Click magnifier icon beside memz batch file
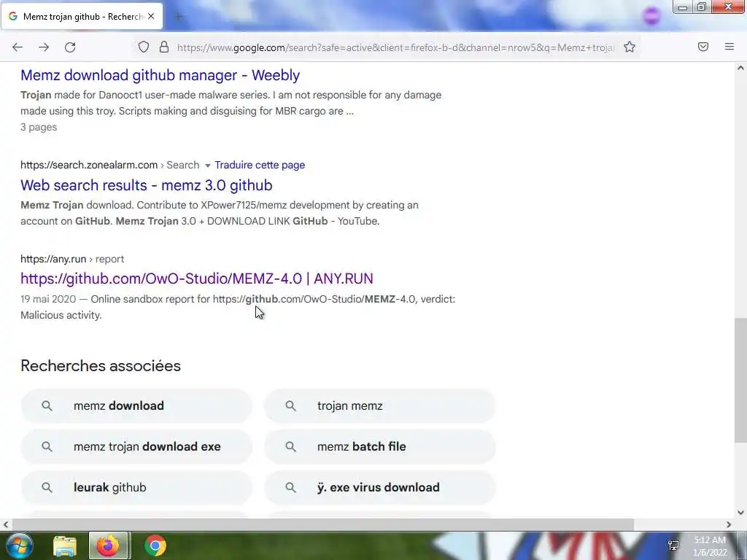This screenshot has width=747, height=560. tap(290, 447)
